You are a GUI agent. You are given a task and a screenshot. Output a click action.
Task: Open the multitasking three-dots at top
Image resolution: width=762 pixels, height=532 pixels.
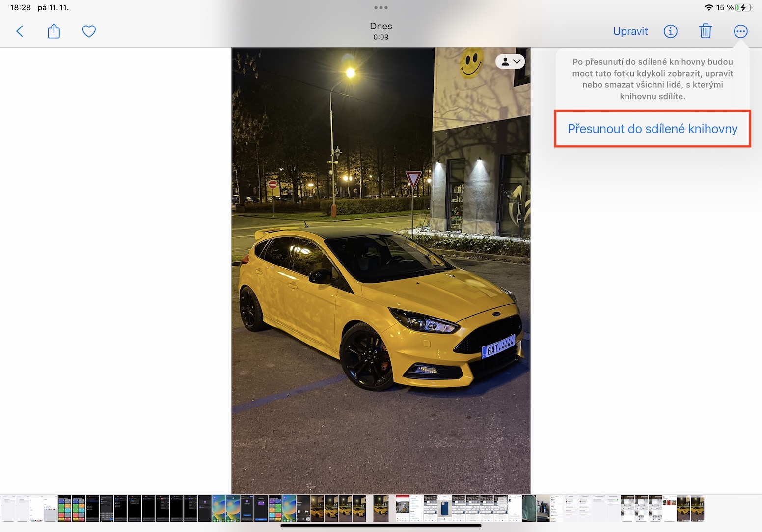(381, 8)
